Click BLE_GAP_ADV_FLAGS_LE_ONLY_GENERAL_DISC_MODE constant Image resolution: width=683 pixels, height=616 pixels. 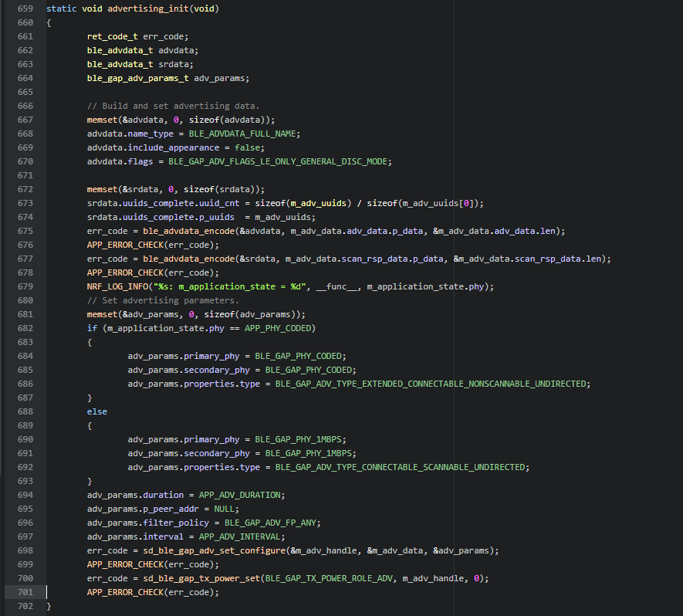coord(290,161)
